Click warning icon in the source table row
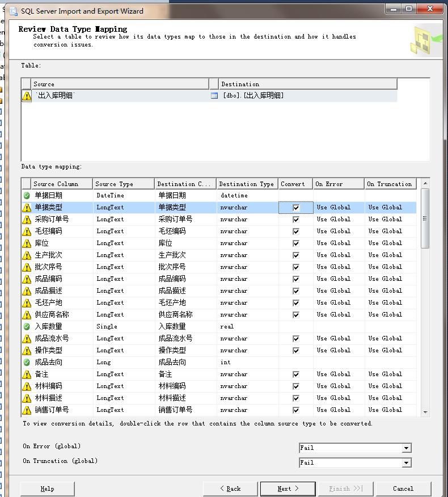 (27, 96)
